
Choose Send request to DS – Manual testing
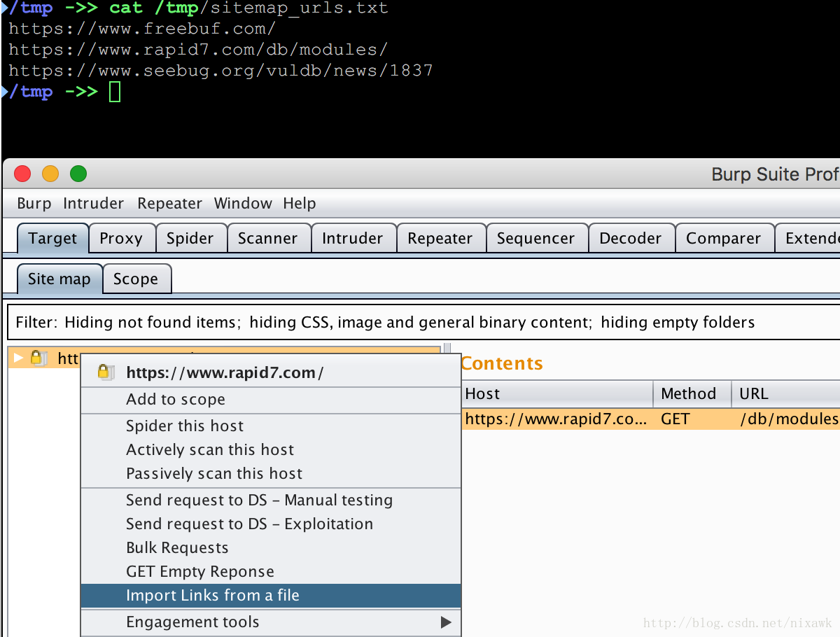click(x=271, y=500)
